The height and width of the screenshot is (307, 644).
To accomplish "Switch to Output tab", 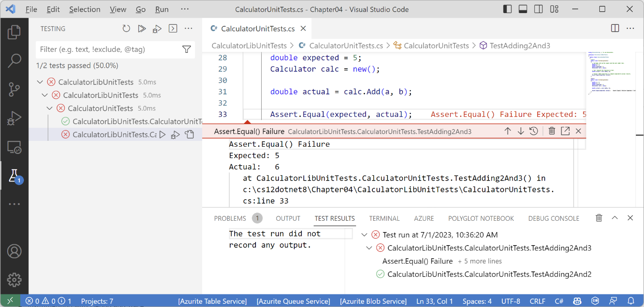I will [x=288, y=219].
